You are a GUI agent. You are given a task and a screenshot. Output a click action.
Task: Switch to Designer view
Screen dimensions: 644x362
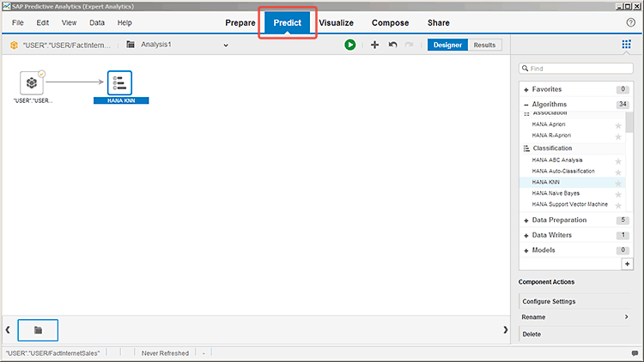coord(447,45)
